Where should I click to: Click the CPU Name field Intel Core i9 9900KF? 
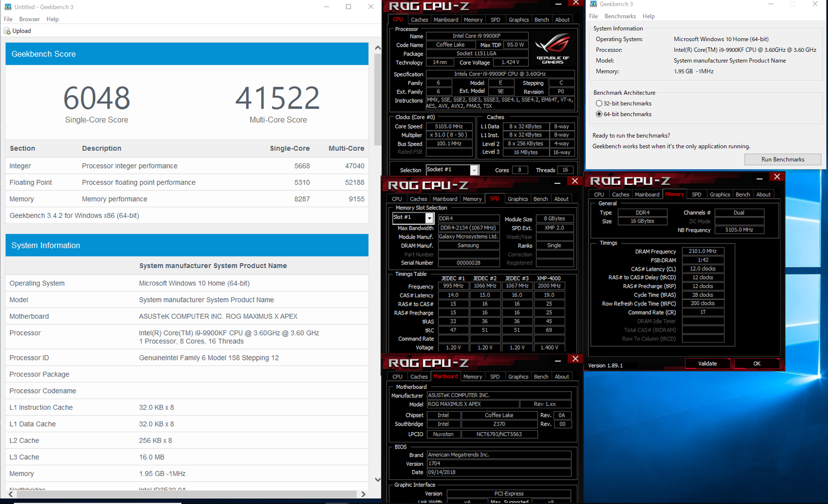[477, 36]
